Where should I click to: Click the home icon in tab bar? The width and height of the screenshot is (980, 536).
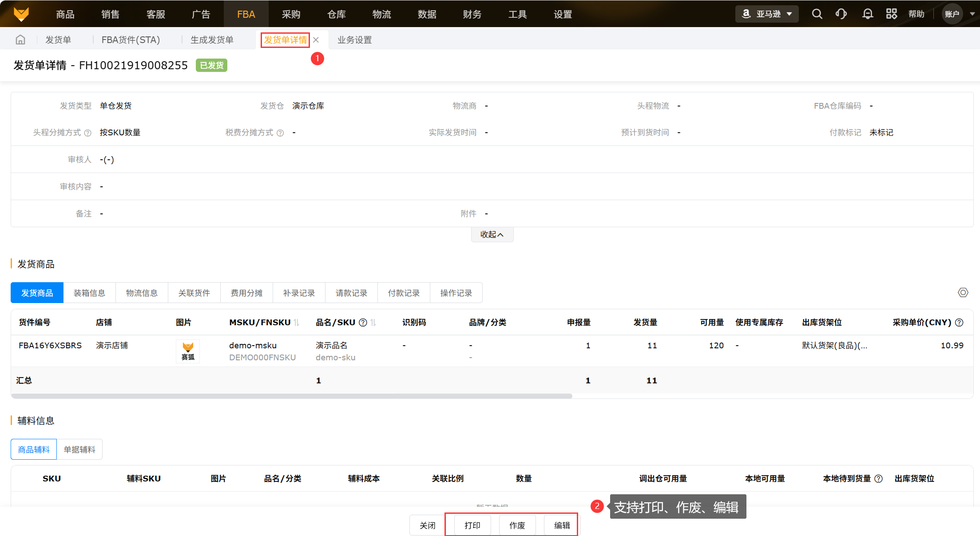20,40
